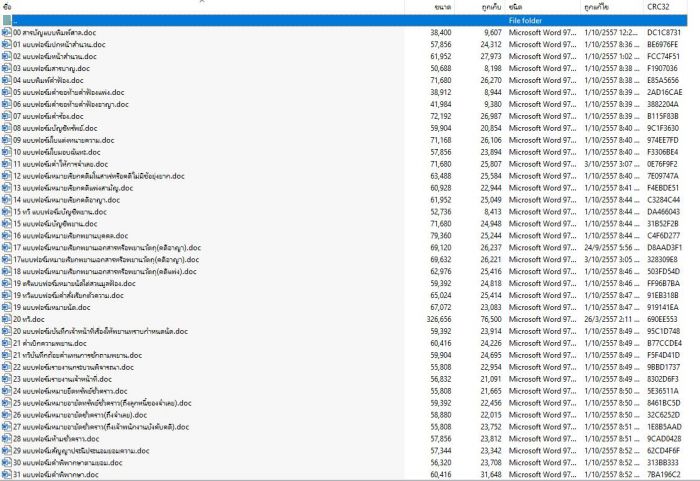
Task: Click the size value 79,360
Action: pos(441,235)
